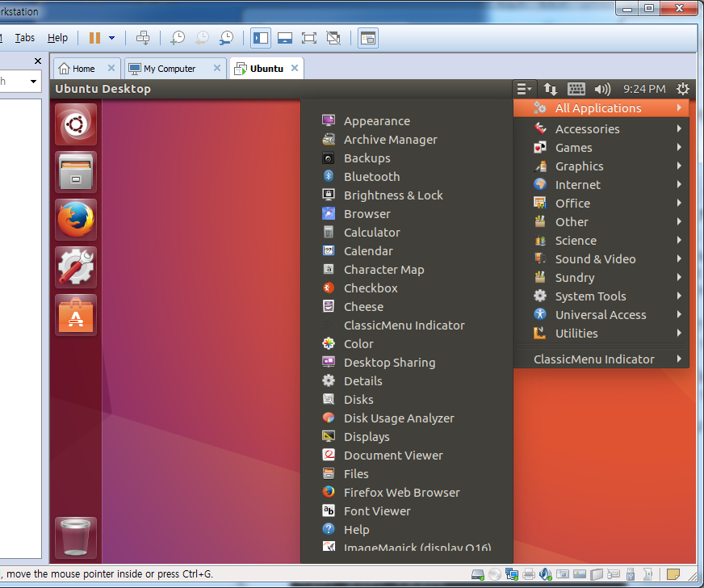This screenshot has height=588, width=704.
Task: Open the Ubuntu Dash launcher icon
Action: [x=76, y=124]
